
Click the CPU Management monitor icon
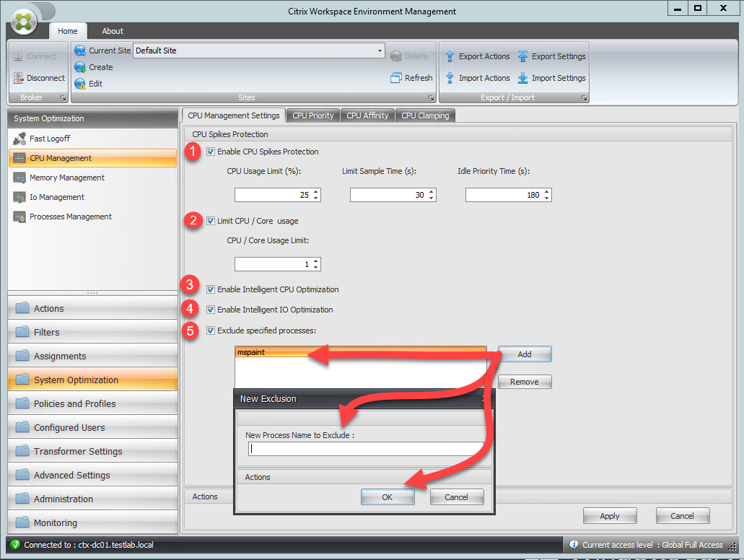pos(19,158)
